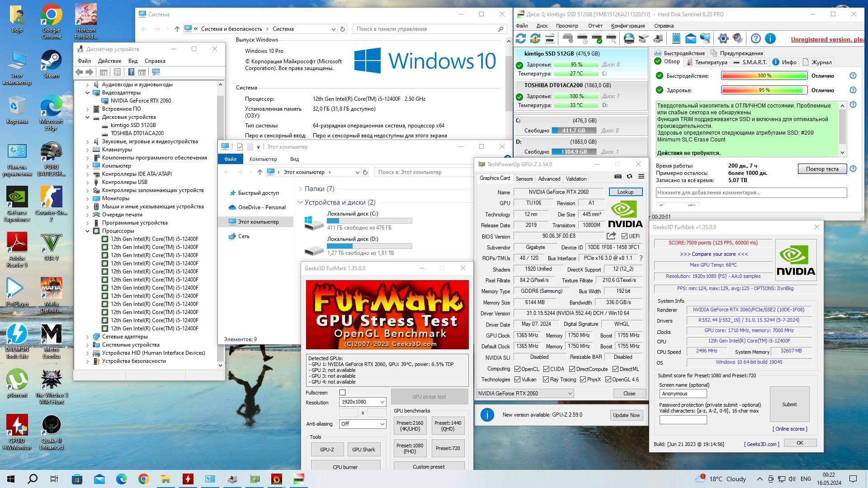Click Bus Interface question mark in GPU-Z
Screen dimensions: 868x488
pyautogui.click(x=641, y=258)
